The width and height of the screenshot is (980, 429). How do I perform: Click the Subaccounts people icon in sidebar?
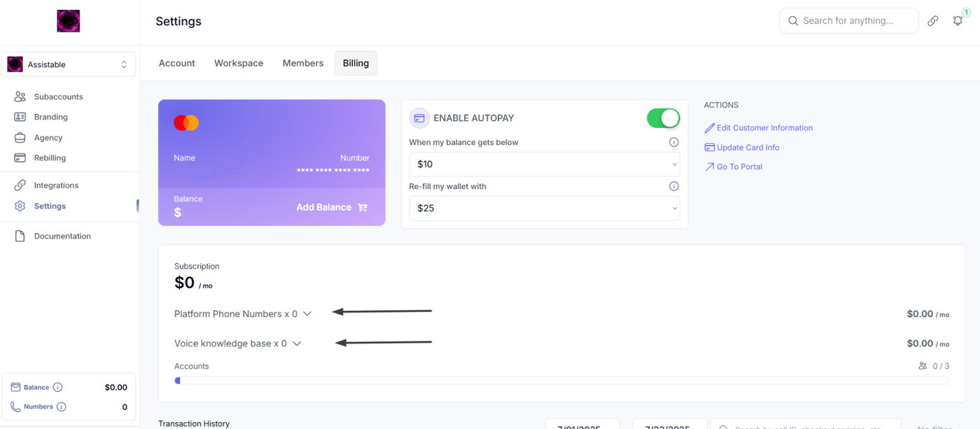coord(20,97)
